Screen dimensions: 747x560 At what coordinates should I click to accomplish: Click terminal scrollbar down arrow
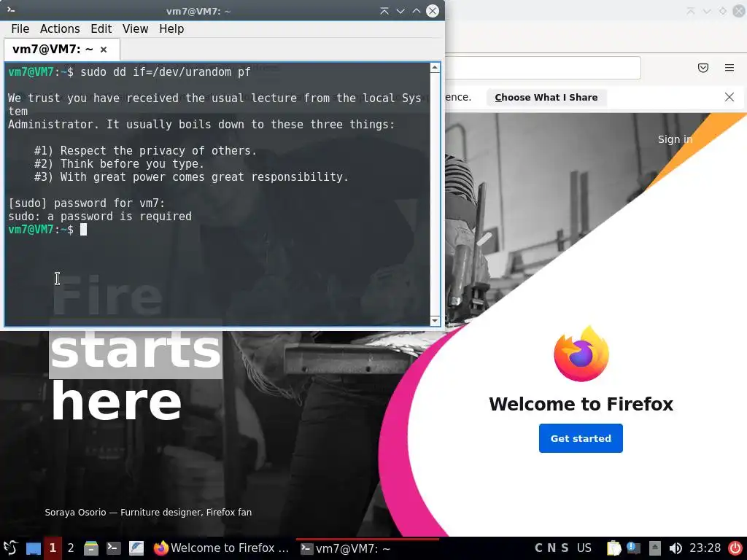[x=435, y=321]
